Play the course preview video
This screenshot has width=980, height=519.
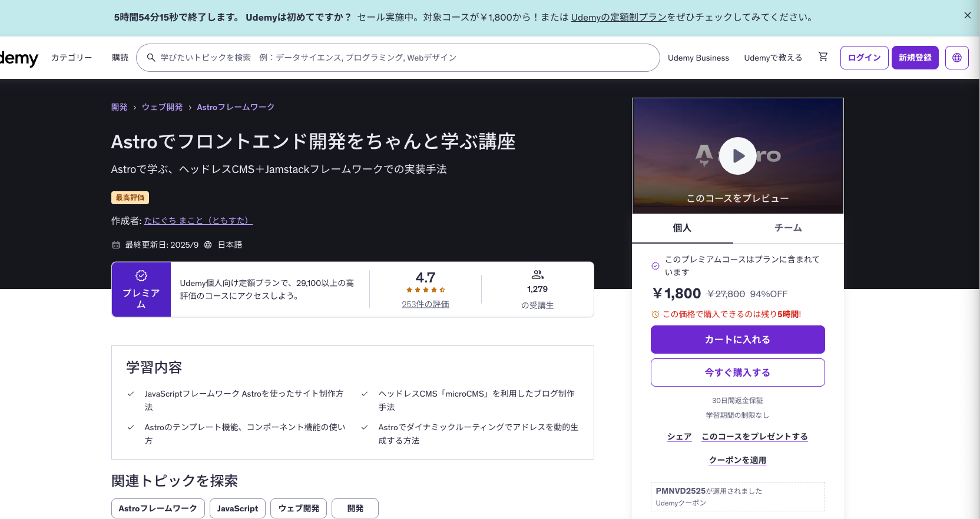point(737,156)
